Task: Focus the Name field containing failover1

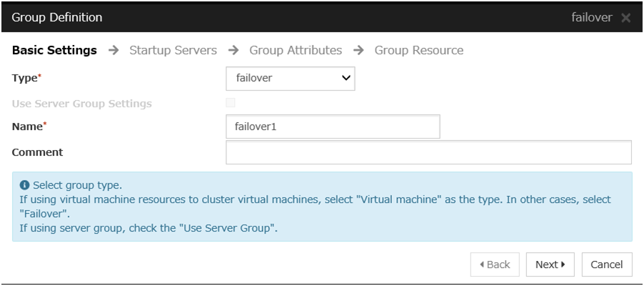Action: (x=332, y=128)
